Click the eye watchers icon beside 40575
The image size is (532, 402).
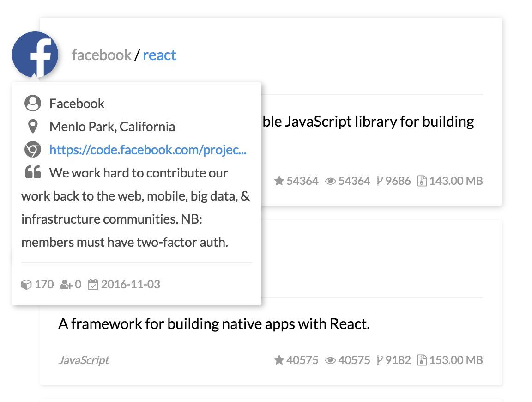(x=331, y=360)
